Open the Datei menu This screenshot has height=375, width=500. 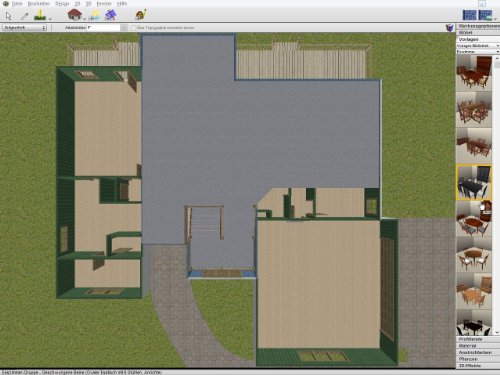tap(17, 4)
